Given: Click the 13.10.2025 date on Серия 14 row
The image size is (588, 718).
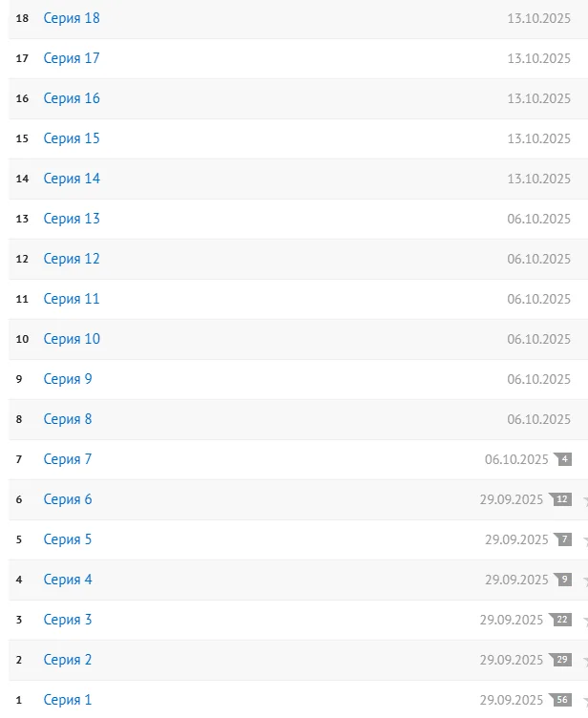Looking at the screenshot, I should click(538, 179).
